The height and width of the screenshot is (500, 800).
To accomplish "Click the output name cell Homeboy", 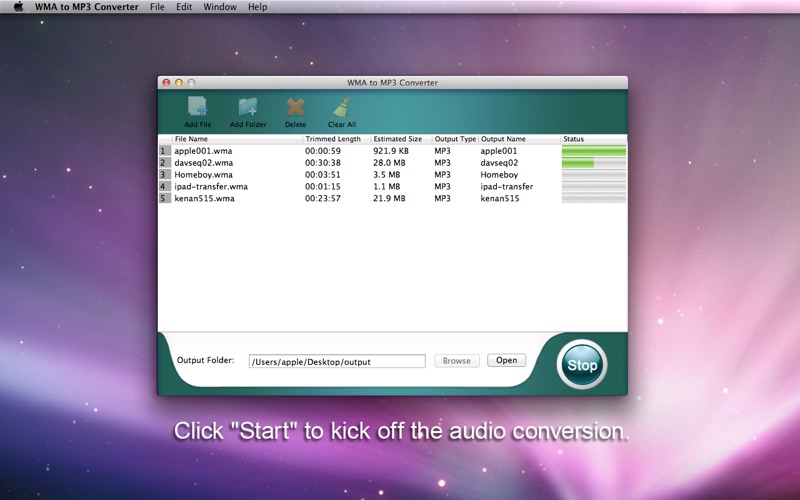I will click(x=499, y=174).
